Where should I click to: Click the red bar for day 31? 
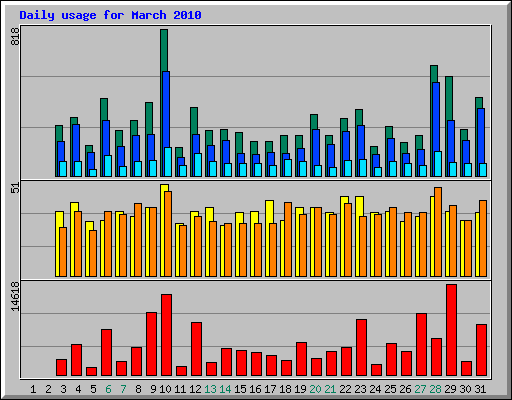tap(481, 350)
